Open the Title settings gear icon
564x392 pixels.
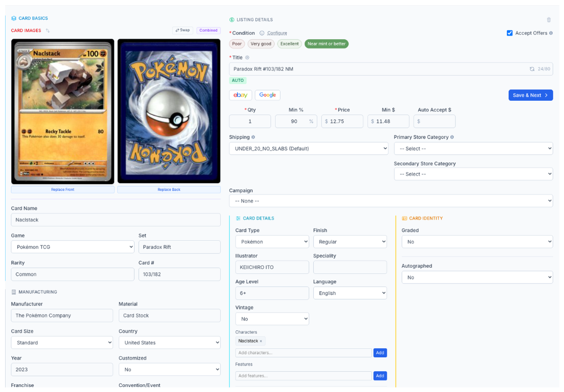tap(248, 57)
